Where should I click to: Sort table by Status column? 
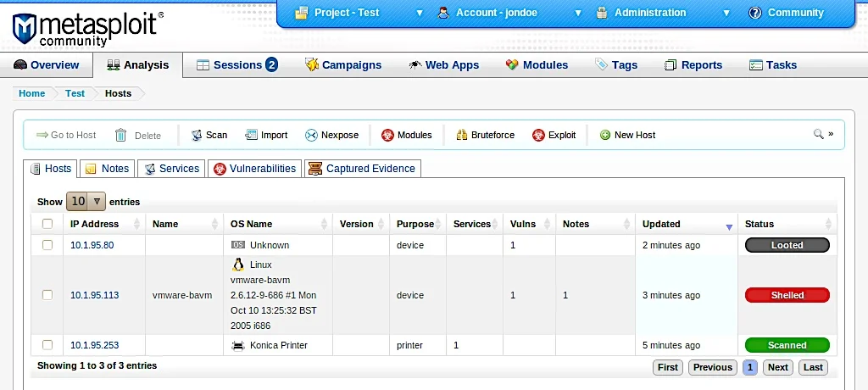(787, 224)
